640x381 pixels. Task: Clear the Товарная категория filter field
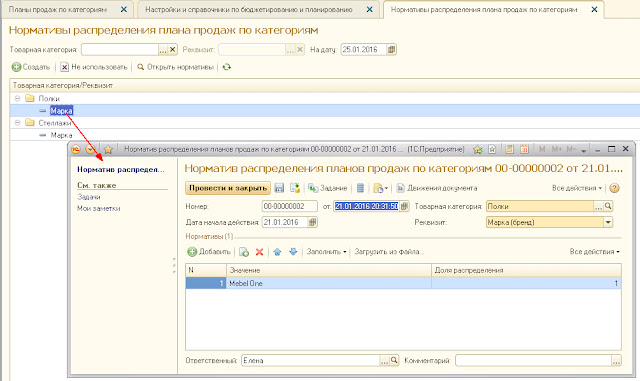pos(172,50)
